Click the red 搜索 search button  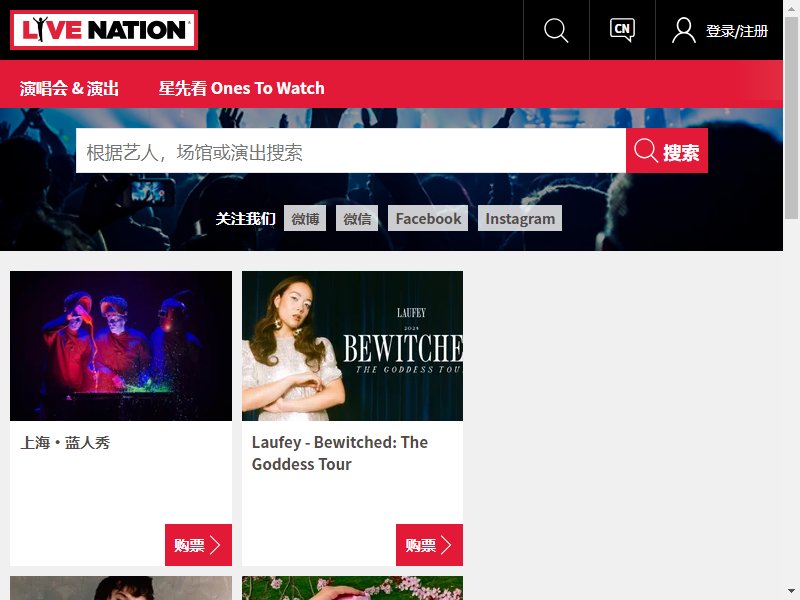(667, 151)
